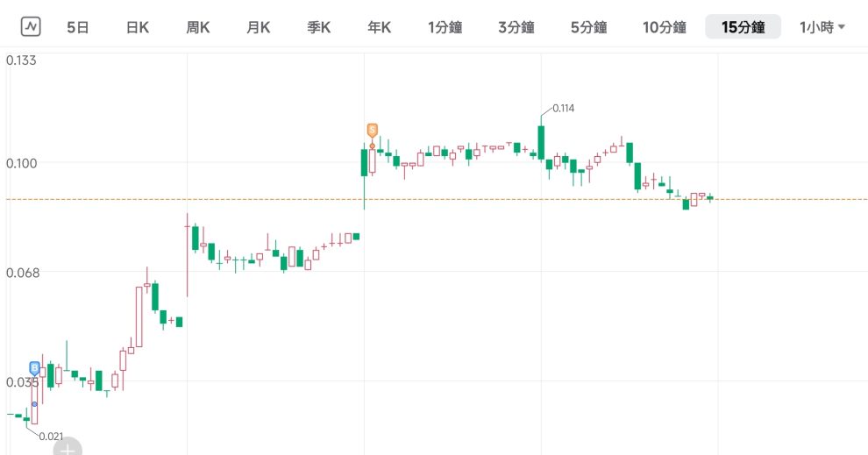Click the active 15分鐘 tab
This screenshot has height=455, width=868.
coord(743,27)
